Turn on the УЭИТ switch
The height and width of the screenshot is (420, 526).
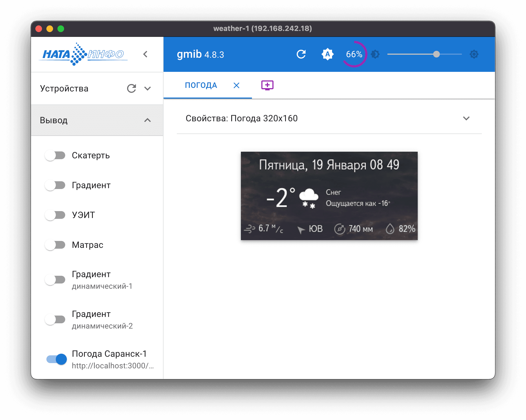(55, 215)
